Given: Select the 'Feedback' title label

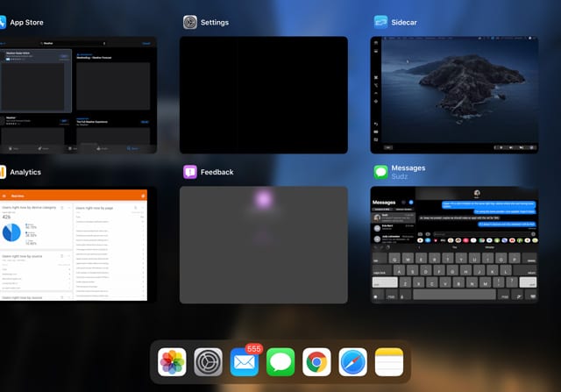Looking at the screenshot, I should point(217,172).
